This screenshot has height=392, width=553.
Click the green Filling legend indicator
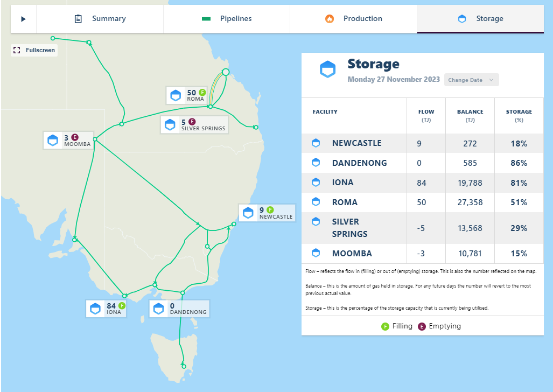point(385,326)
